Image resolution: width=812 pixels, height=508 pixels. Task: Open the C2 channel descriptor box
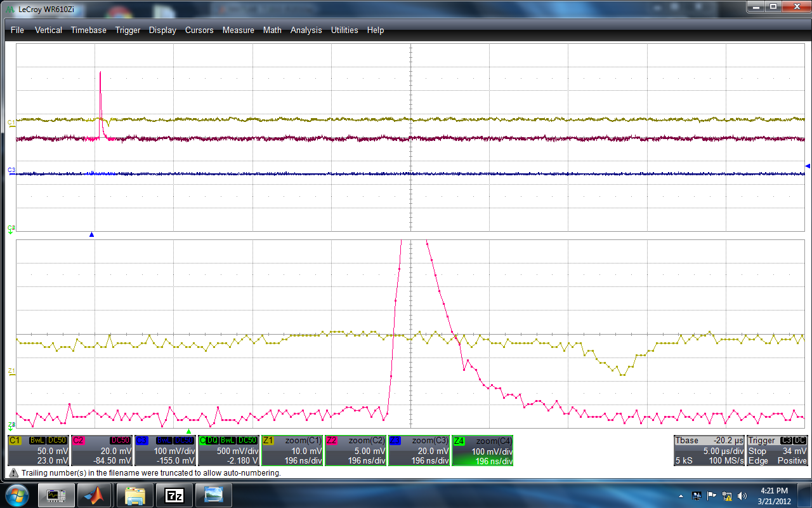[101, 450]
